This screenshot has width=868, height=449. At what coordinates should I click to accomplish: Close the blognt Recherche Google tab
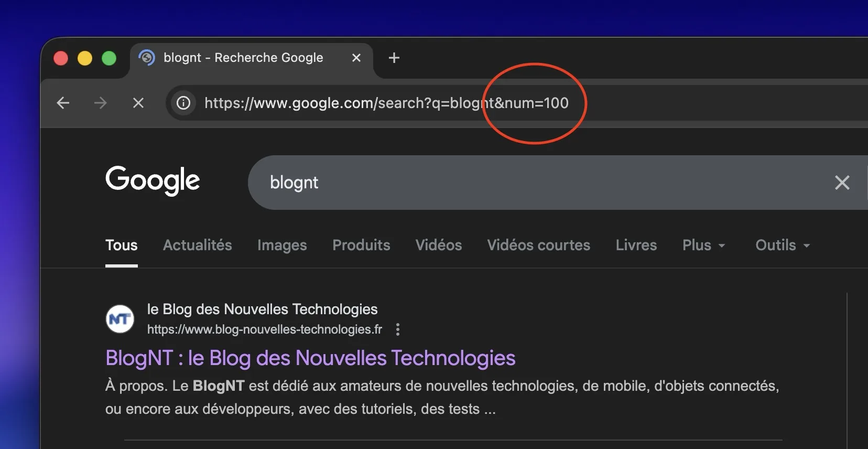tap(356, 58)
